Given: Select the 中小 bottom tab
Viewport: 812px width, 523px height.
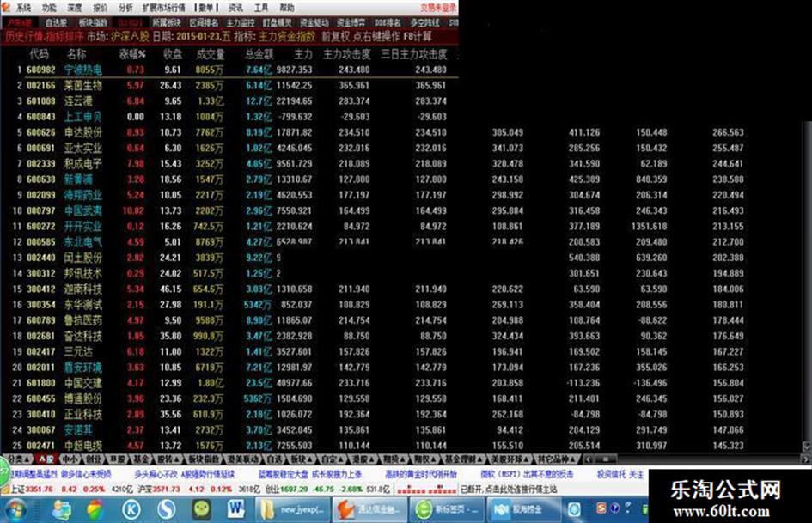Looking at the screenshot, I should [x=69, y=459].
